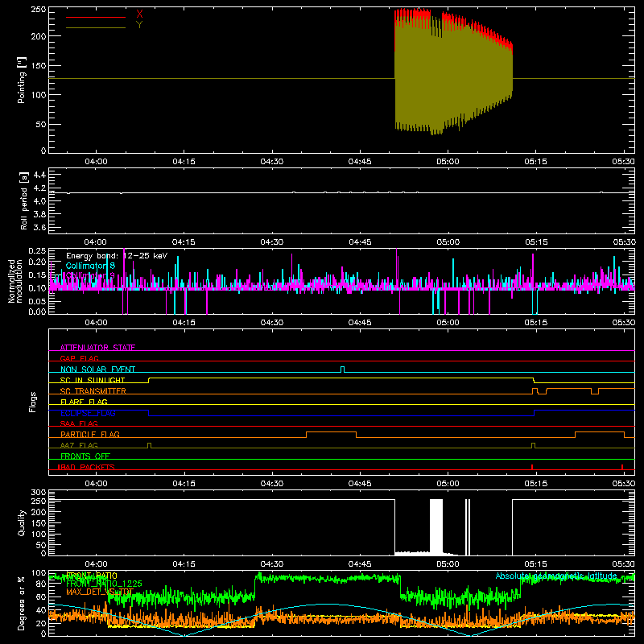Click the FLARE_FLAG label
Image resolution: width=644 pixels, height=644 pixels.
click(x=84, y=402)
